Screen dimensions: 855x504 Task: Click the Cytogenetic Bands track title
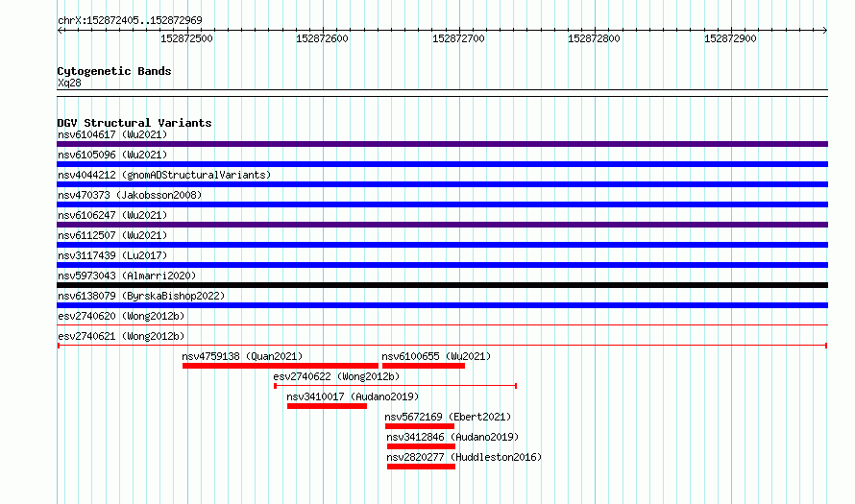114,71
